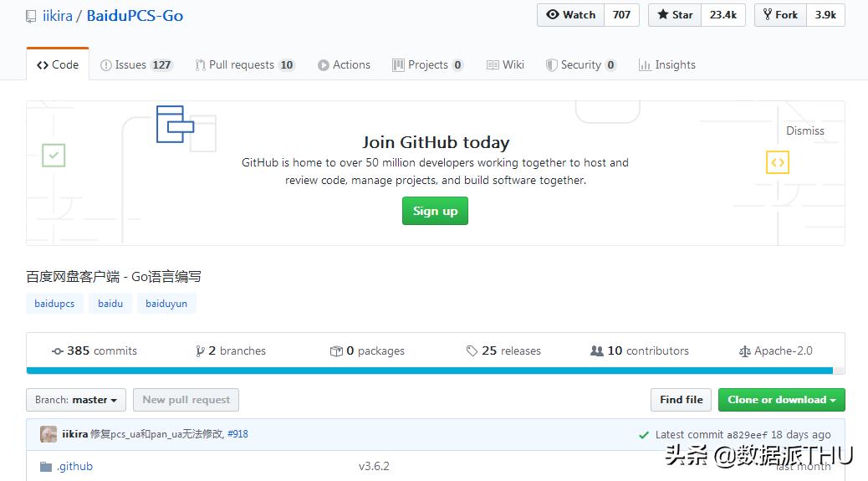Click the folder icon beside .github
The width and height of the screenshot is (868, 481).
coord(46,467)
